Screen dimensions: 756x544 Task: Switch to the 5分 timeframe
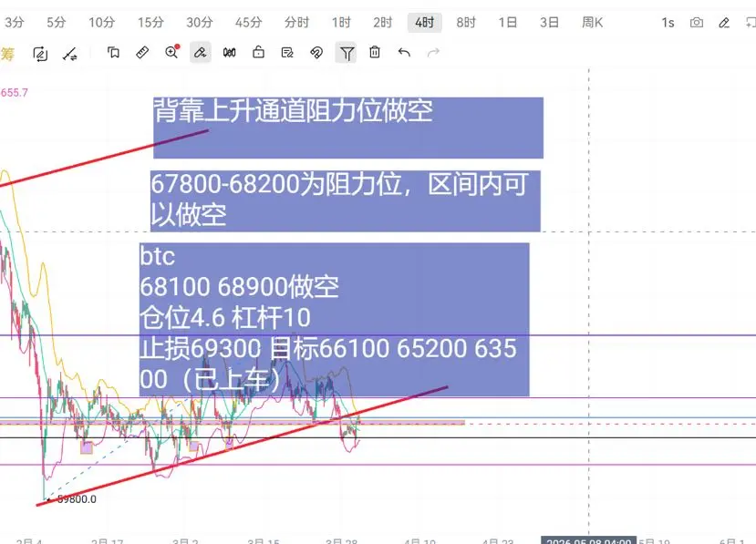[56, 22]
